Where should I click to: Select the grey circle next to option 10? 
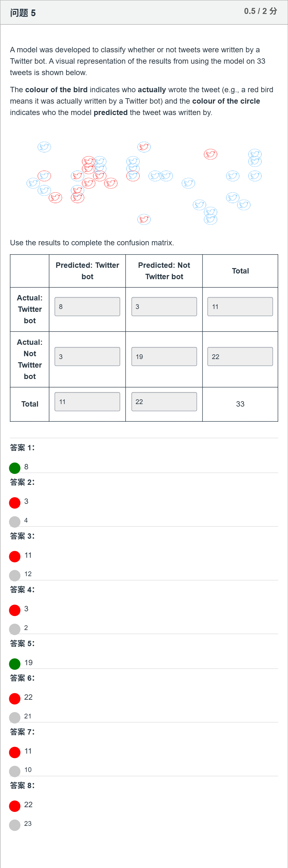click(x=15, y=771)
